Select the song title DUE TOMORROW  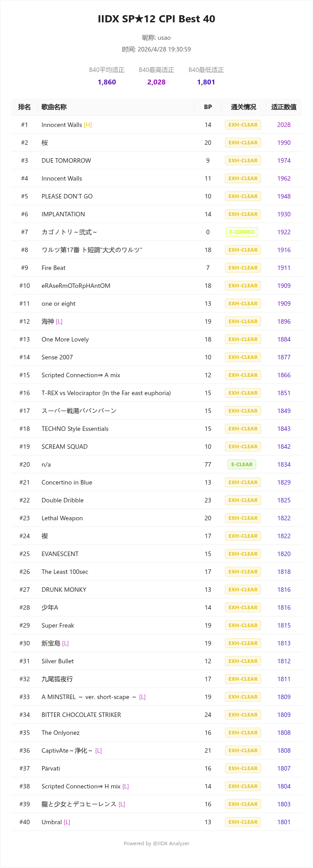pyautogui.click(x=66, y=160)
